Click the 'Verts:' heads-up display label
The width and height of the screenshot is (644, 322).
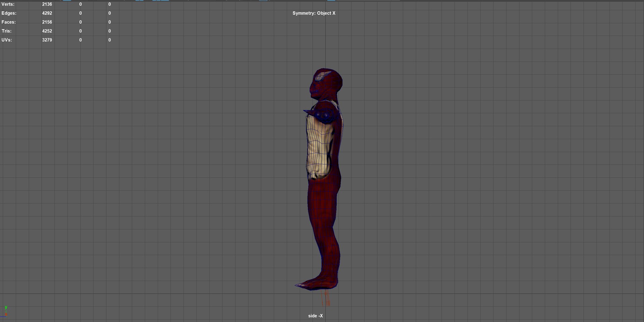tap(8, 4)
